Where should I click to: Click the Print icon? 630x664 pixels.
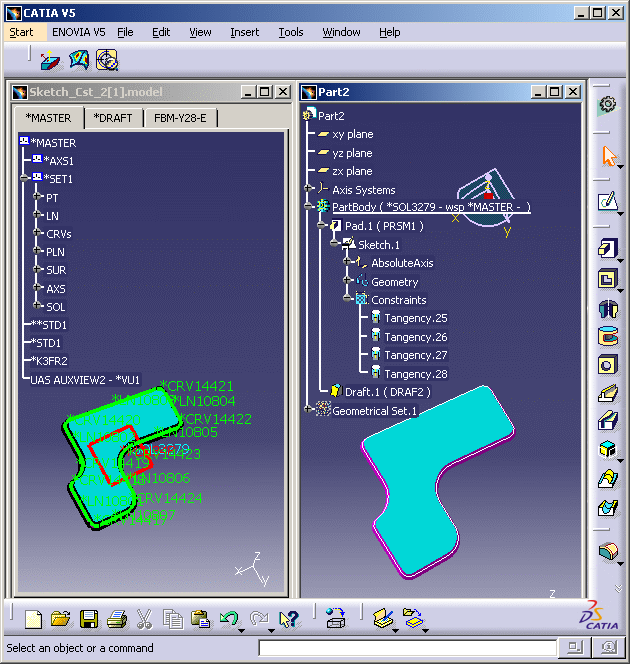116,619
